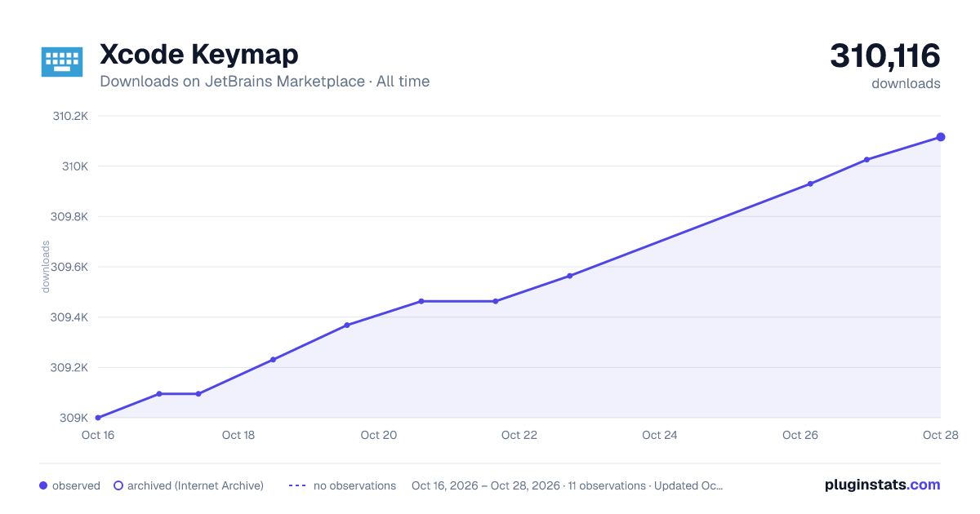The image size is (980, 514).
Task: Click the Xcode Keymap keyboard icon
Action: (62, 61)
